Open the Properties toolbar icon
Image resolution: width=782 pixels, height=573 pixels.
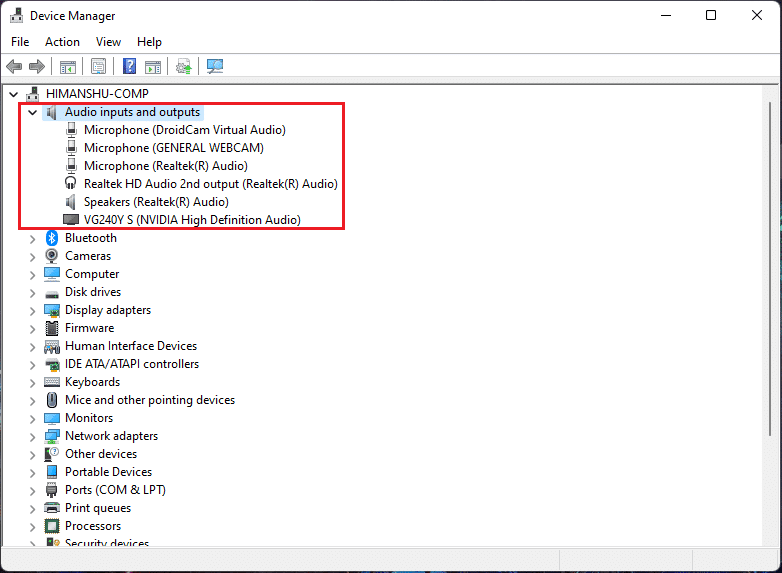tap(98, 66)
